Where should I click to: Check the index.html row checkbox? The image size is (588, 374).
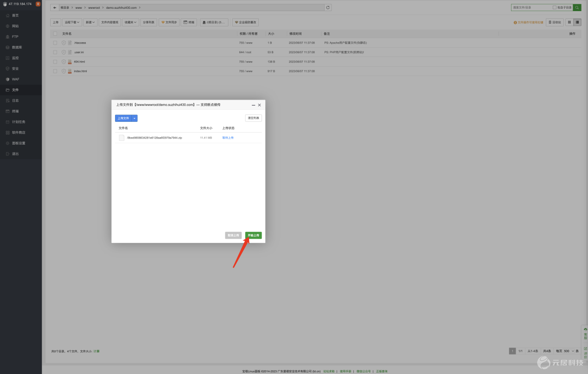55,71
